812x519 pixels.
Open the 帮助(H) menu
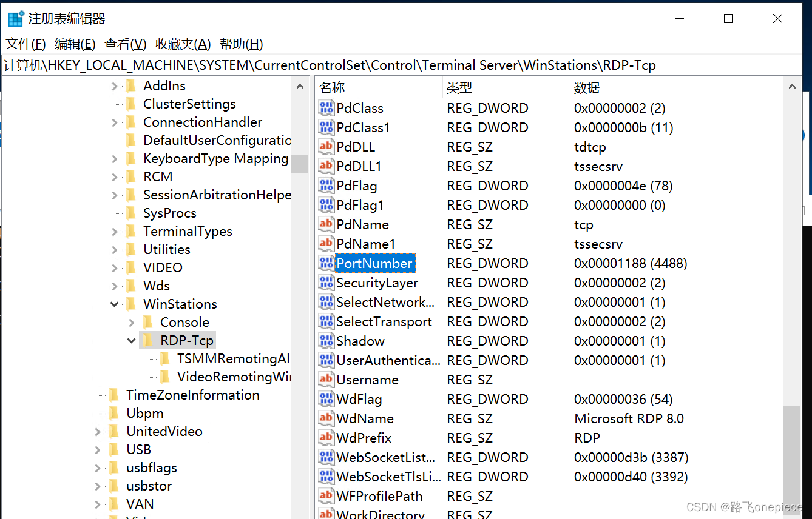point(242,44)
